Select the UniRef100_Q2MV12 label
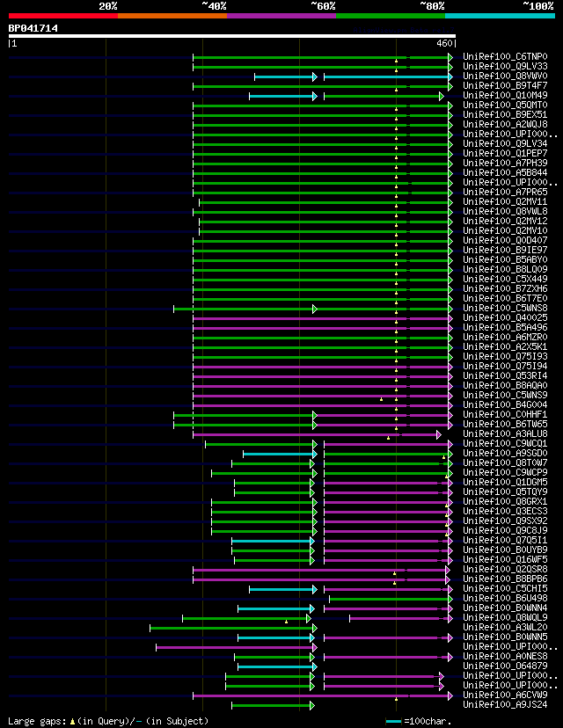This screenshot has height=728, width=563. tap(505, 221)
